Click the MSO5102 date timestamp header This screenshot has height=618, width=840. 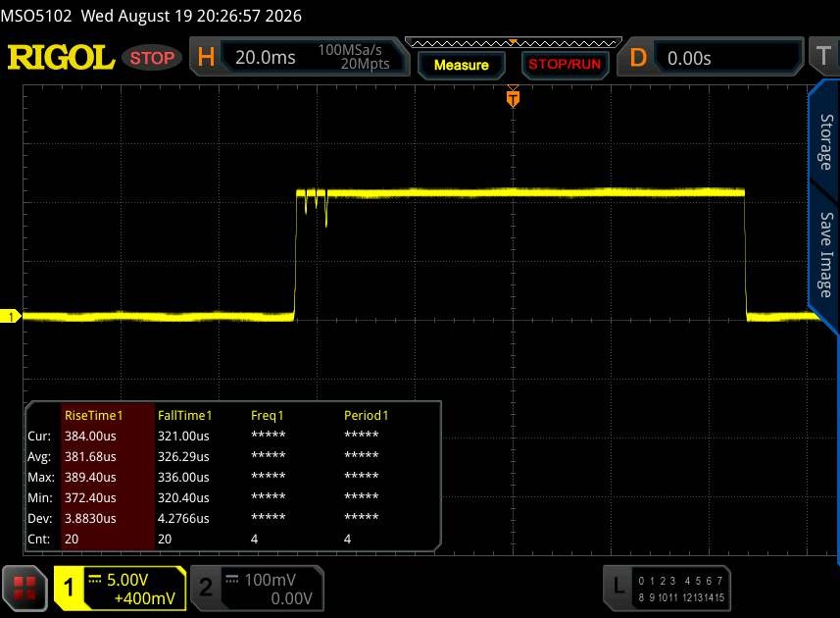click(x=151, y=16)
